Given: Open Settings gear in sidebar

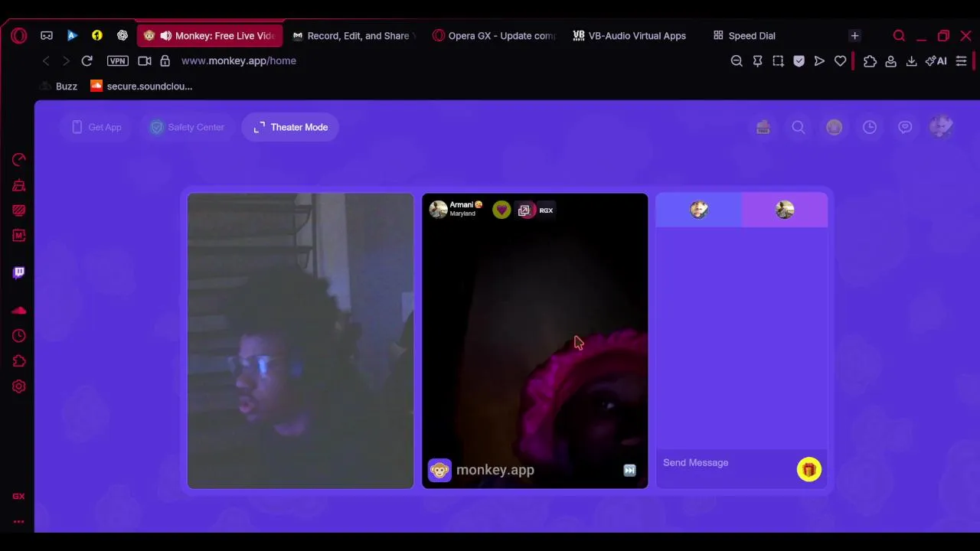Looking at the screenshot, I should (x=19, y=386).
